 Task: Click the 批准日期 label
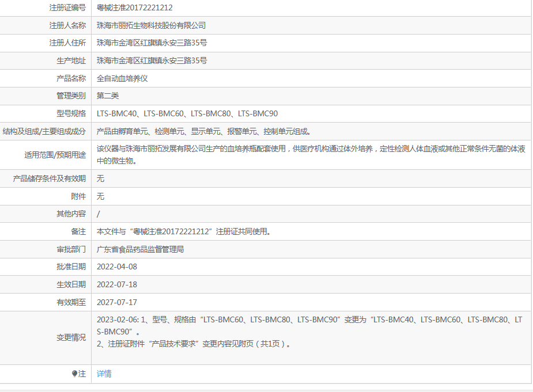[71, 267]
